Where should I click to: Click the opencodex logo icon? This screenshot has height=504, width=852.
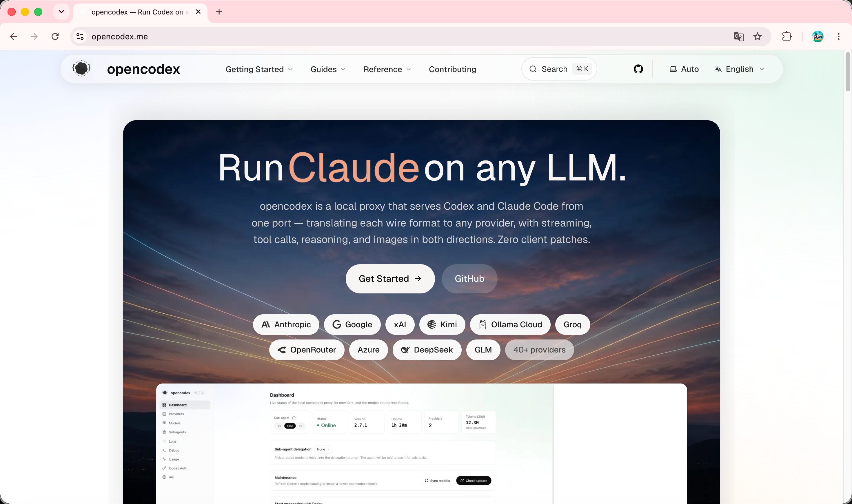(x=81, y=69)
